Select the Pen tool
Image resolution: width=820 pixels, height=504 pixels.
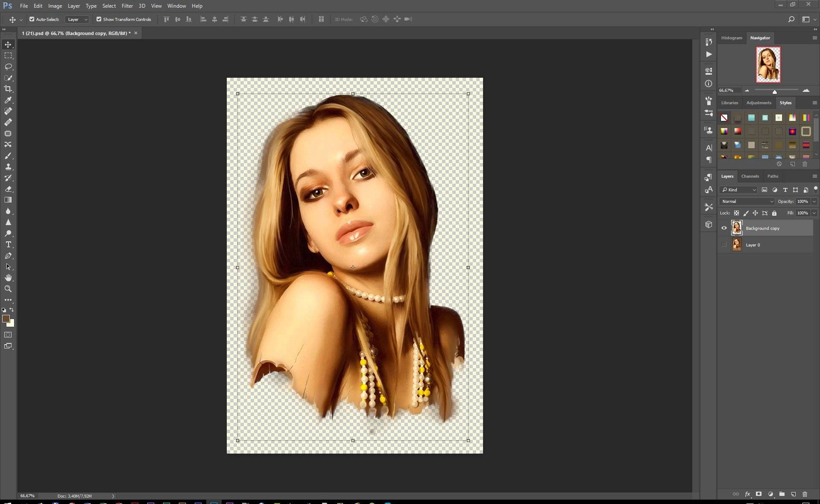tap(8, 255)
